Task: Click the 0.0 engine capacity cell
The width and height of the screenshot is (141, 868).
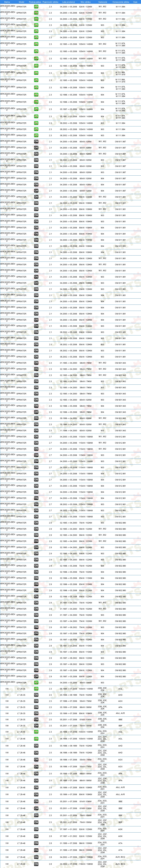Action: 50,683
